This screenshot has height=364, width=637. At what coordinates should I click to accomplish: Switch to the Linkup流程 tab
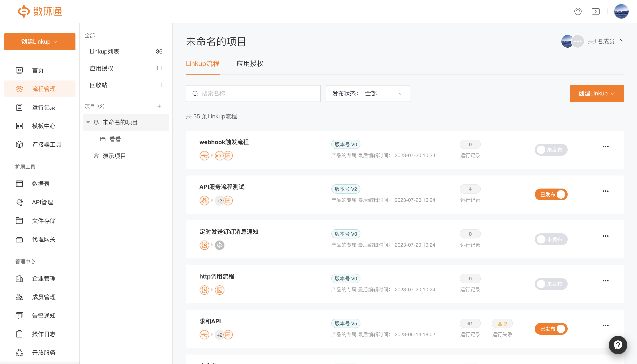point(203,63)
